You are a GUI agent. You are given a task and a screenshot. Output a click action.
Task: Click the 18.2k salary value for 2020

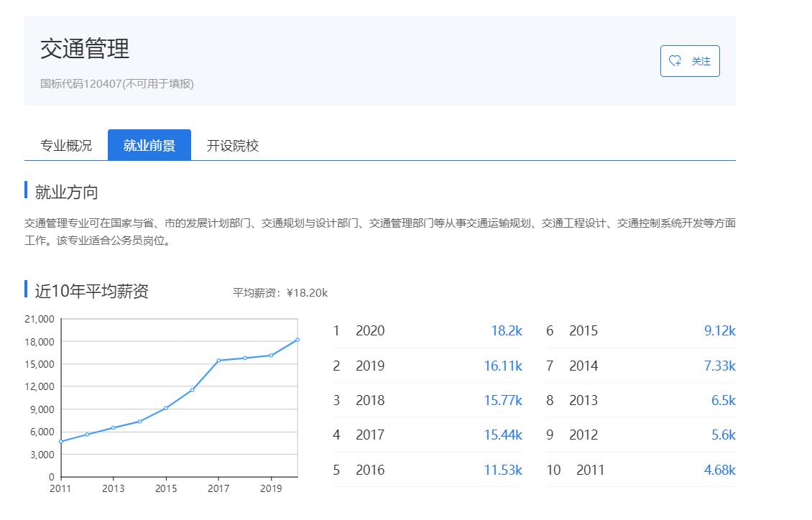507,330
